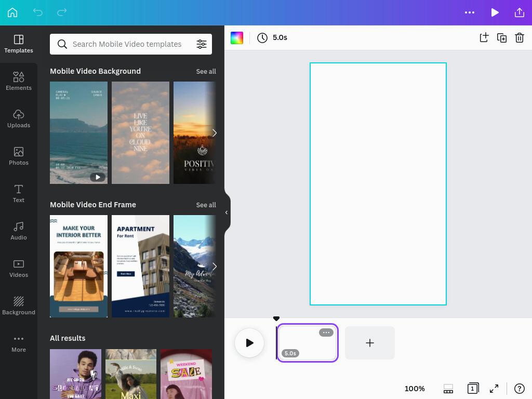Select the 5.0s timeline scene
Viewport: 532px width, 399px height.
308,343
